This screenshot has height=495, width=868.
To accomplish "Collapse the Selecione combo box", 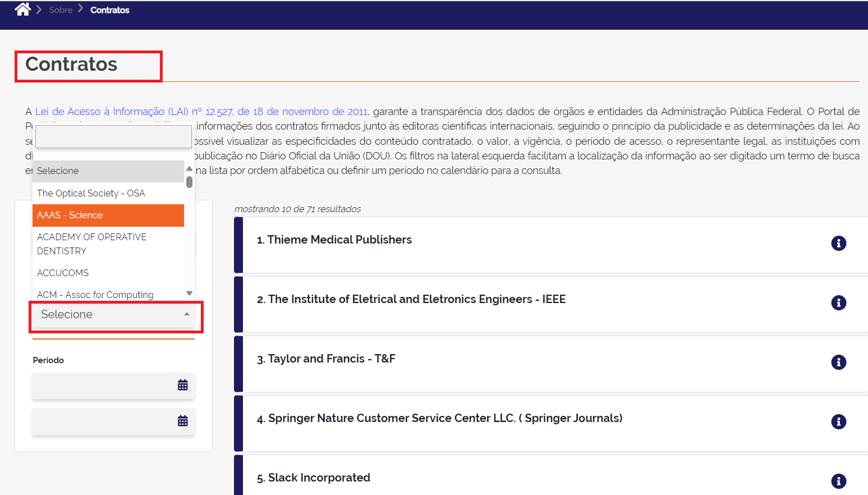I will [x=114, y=315].
